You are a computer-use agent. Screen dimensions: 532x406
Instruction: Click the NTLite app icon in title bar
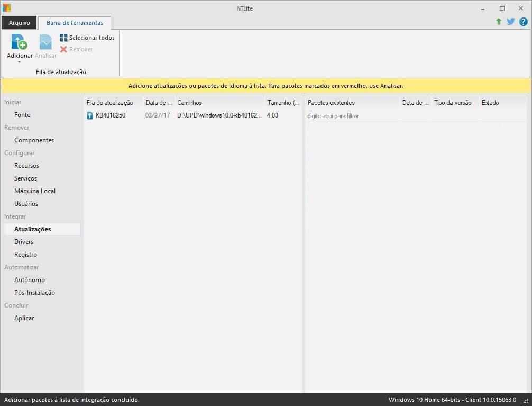coord(6,7)
